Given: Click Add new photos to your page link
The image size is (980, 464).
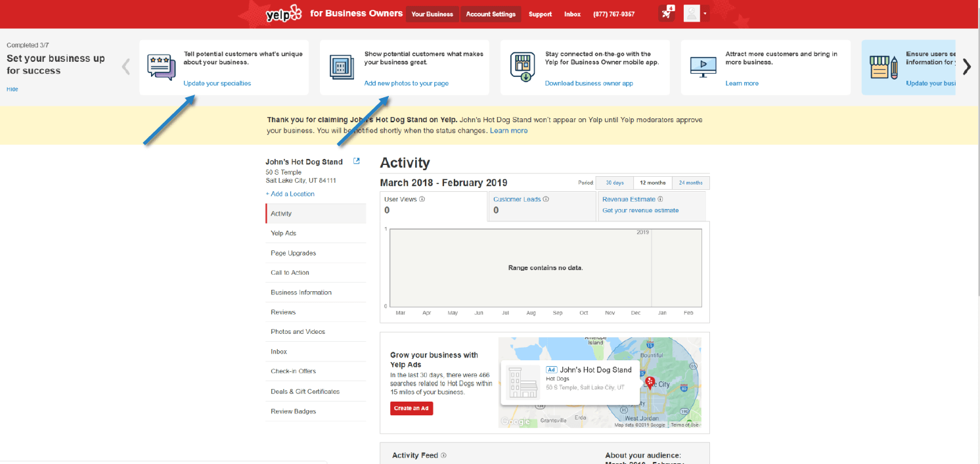Looking at the screenshot, I should point(406,83).
